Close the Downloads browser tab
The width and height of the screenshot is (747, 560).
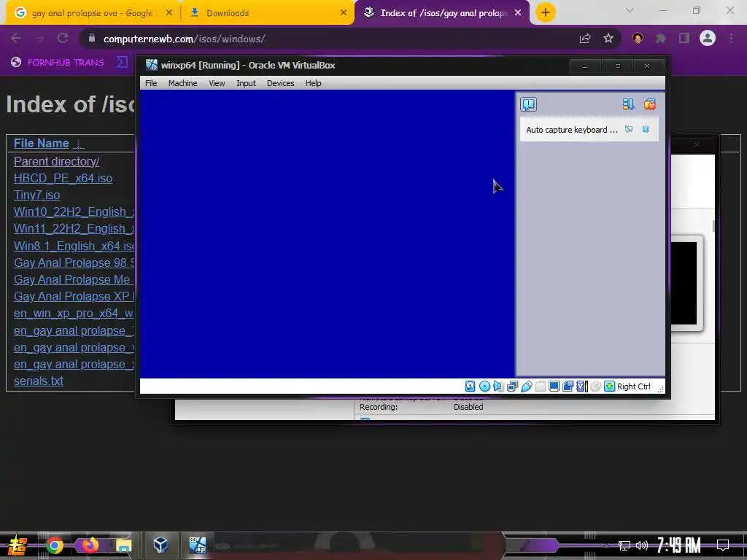click(x=344, y=13)
